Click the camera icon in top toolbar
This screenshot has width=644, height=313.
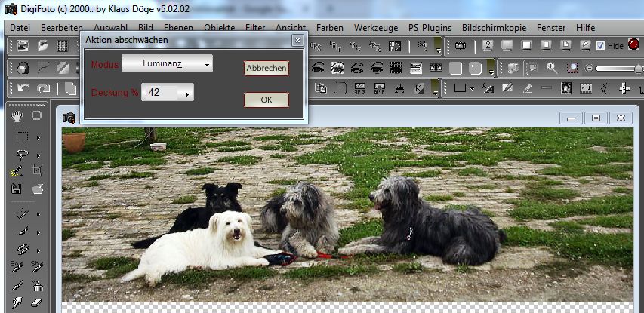(460, 46)
